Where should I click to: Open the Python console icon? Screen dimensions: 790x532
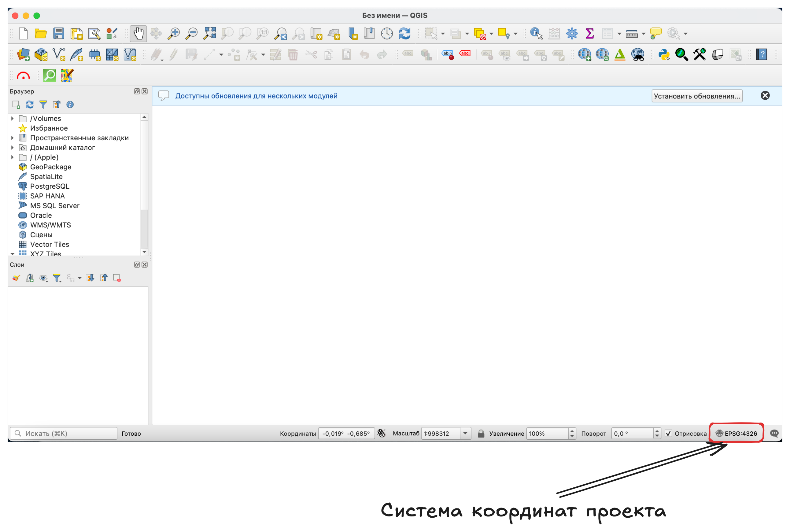[x=663, y=54]
